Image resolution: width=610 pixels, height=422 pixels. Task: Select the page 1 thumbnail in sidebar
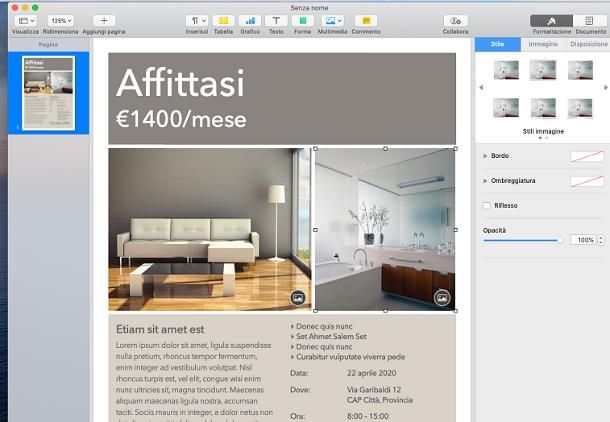49,93
